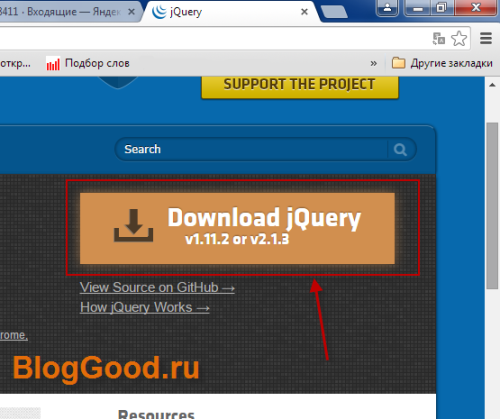Viewport: 500px width, 419px height.
Task: Close the Входящие Яндекс tab
Action: pos(131,12)
